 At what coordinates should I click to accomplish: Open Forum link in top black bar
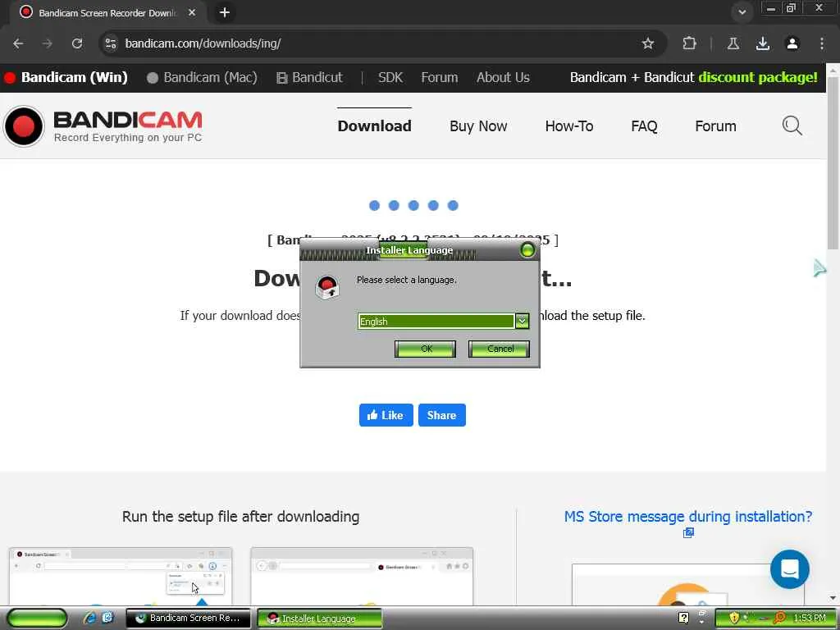click(440, 78)
